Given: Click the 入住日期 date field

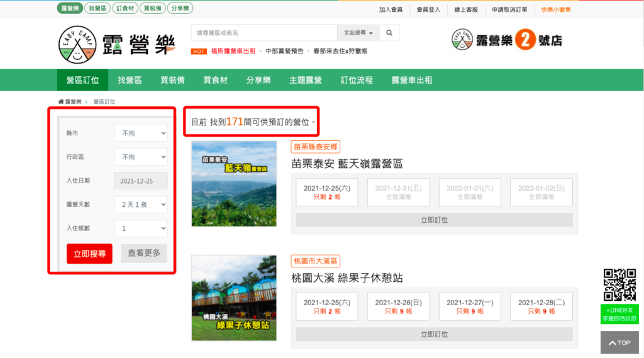Looking at the screenshot, I should coord(141,181).
